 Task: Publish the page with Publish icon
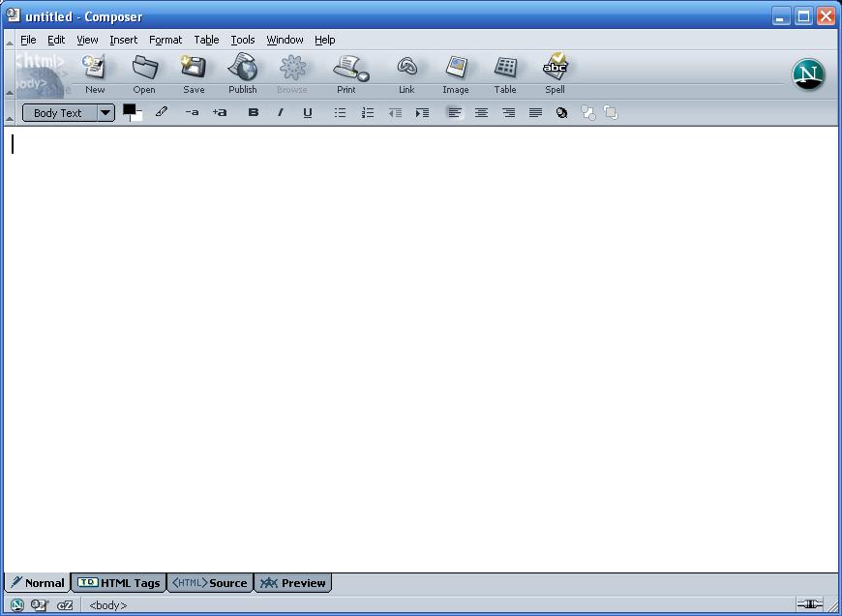tap(243, 74)
